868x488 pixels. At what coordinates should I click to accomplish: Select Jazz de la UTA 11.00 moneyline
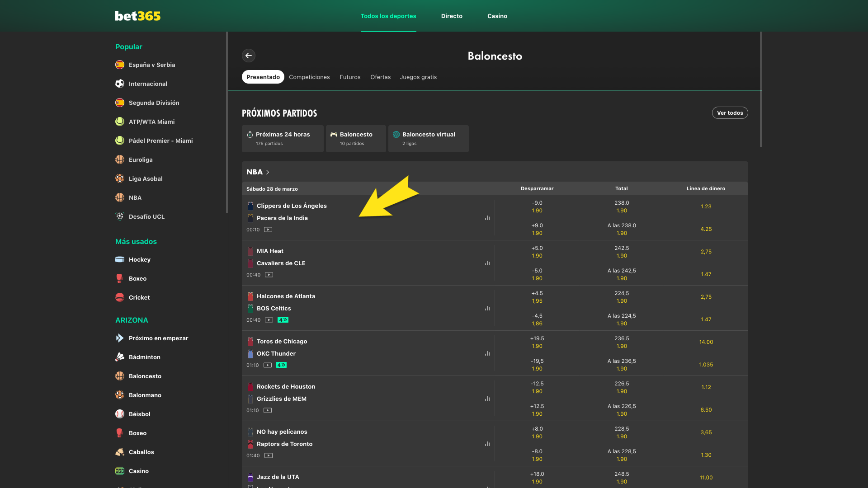706,478
